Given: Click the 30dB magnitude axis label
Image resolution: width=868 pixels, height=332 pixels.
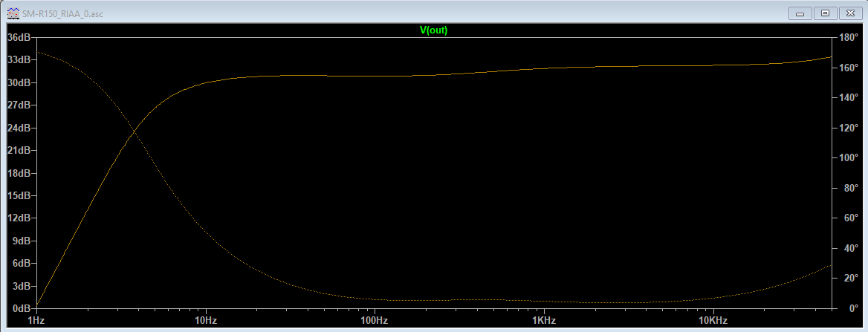Looking at the screenshot, I should (19, 83).
